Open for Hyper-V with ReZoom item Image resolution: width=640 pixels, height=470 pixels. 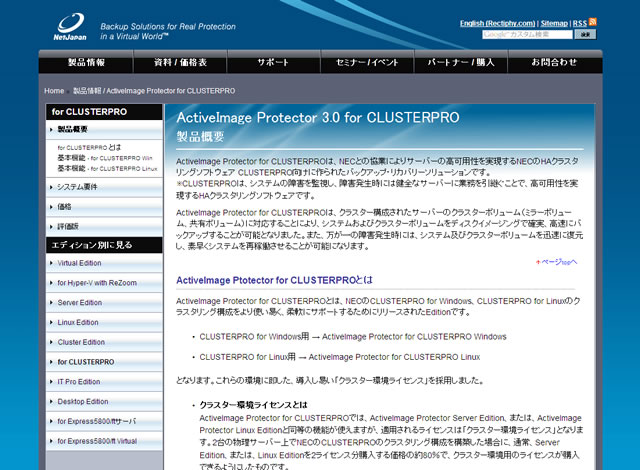104,283
